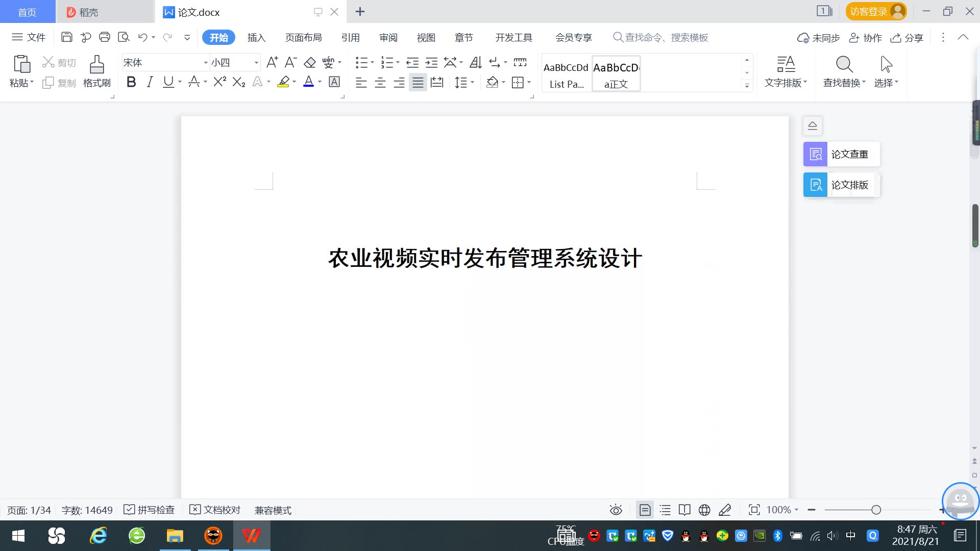
Task: Switch to outline view in status bar
Action: [x=665, y=510]
